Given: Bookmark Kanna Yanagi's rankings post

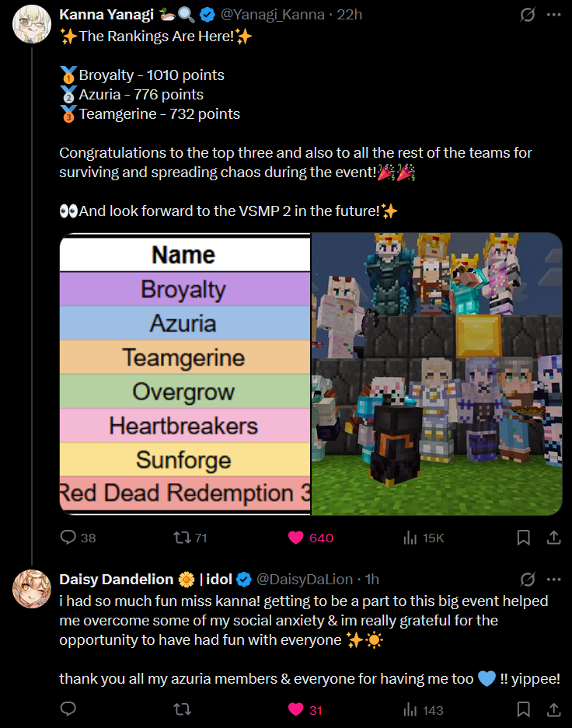Looking at the screenshot, I should pos(523,538).
